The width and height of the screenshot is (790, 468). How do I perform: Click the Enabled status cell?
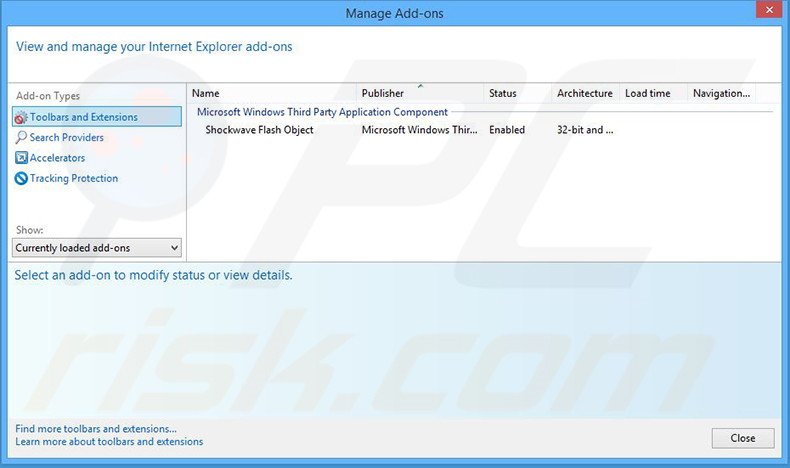(507, 130)
